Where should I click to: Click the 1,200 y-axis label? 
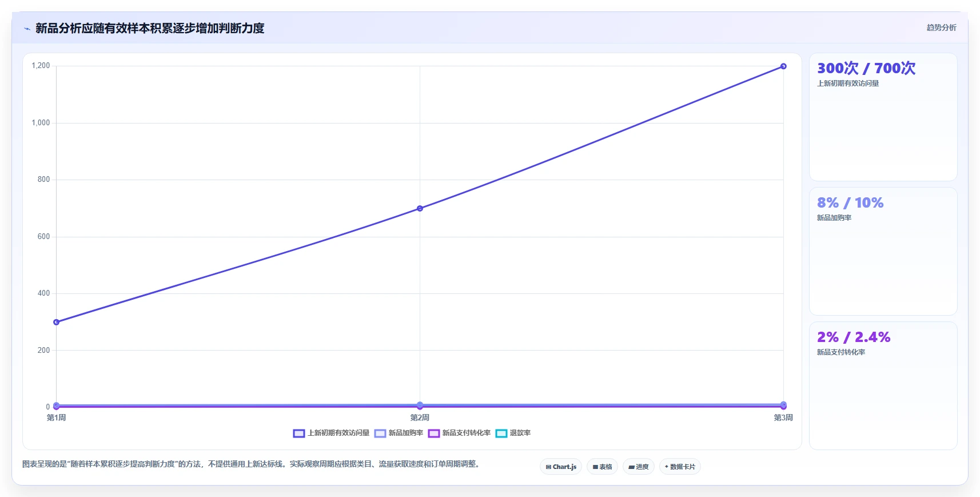point(41,66)
